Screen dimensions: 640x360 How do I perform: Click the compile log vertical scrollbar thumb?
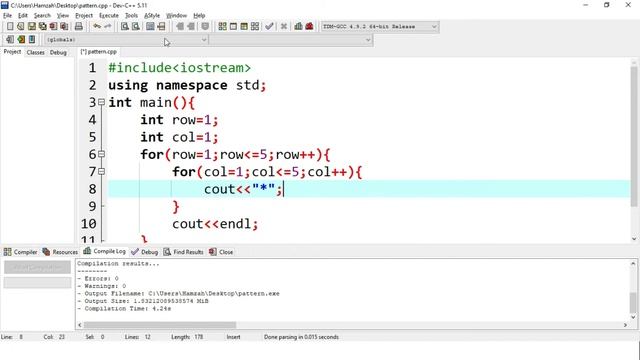(633, 302)
